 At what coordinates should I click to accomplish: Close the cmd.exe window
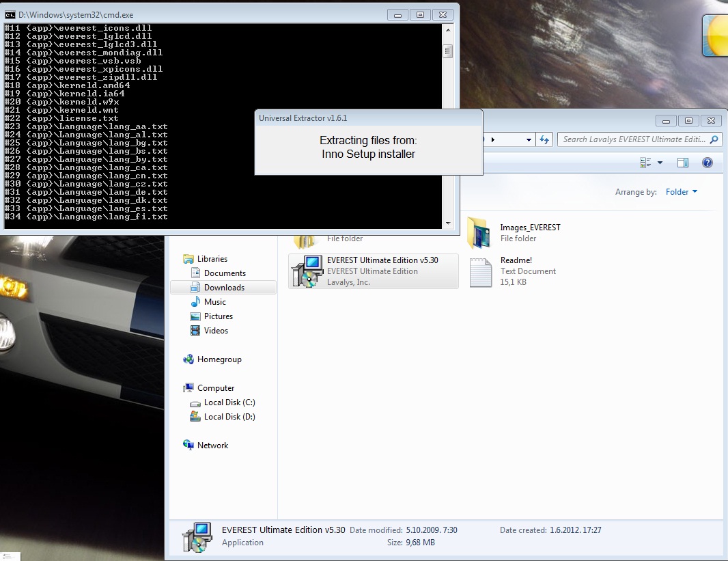coord(443,15)
